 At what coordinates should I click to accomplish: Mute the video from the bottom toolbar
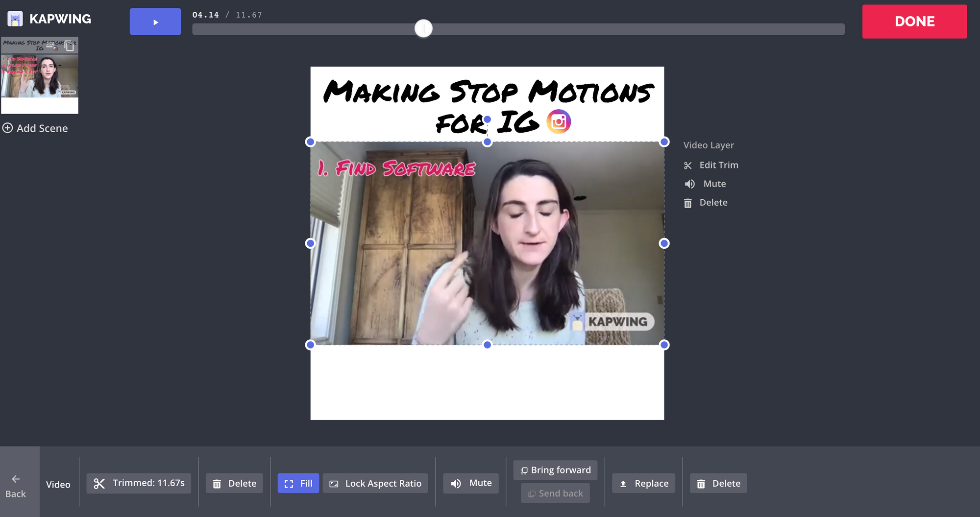471,483
